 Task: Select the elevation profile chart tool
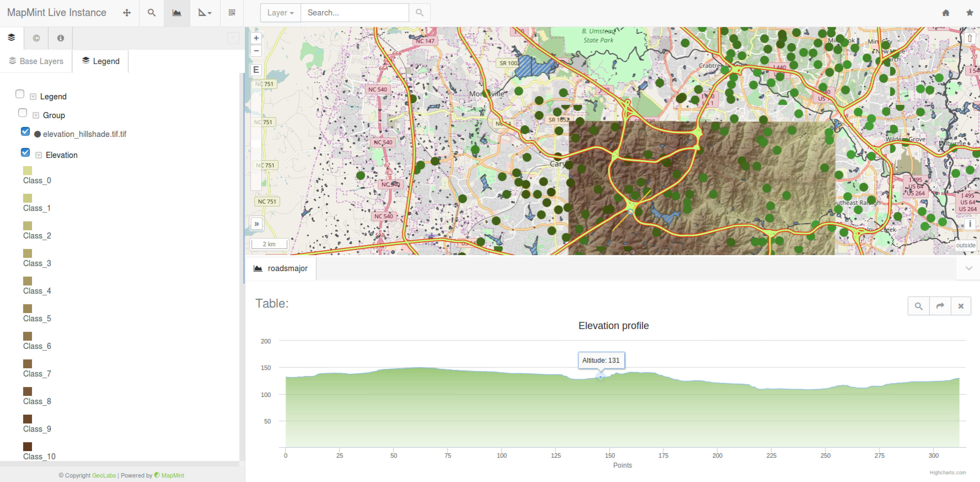176,13
